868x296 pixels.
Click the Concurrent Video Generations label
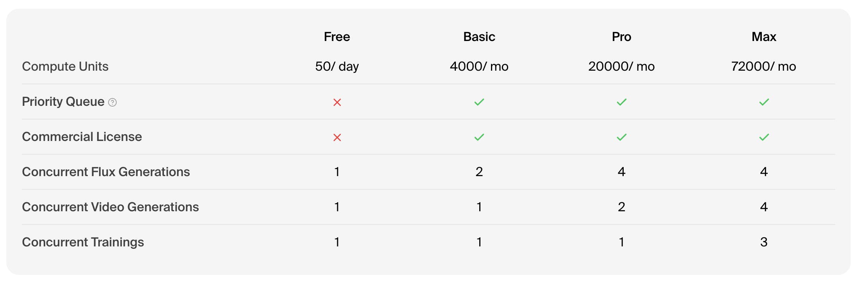(110, 207)
